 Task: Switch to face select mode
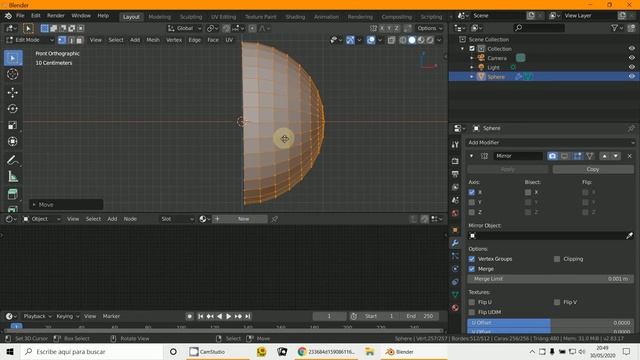[80, 40]
